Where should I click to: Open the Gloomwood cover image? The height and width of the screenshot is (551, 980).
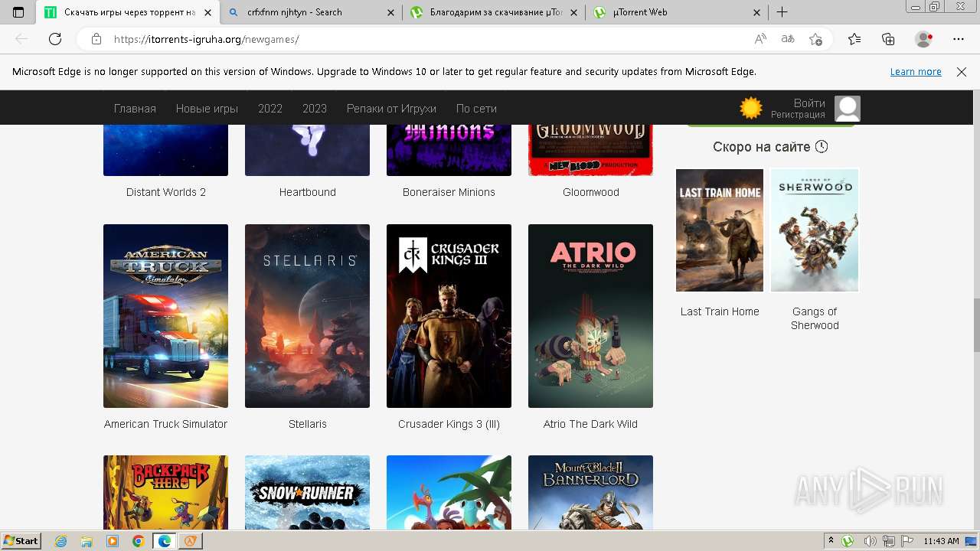590,150
